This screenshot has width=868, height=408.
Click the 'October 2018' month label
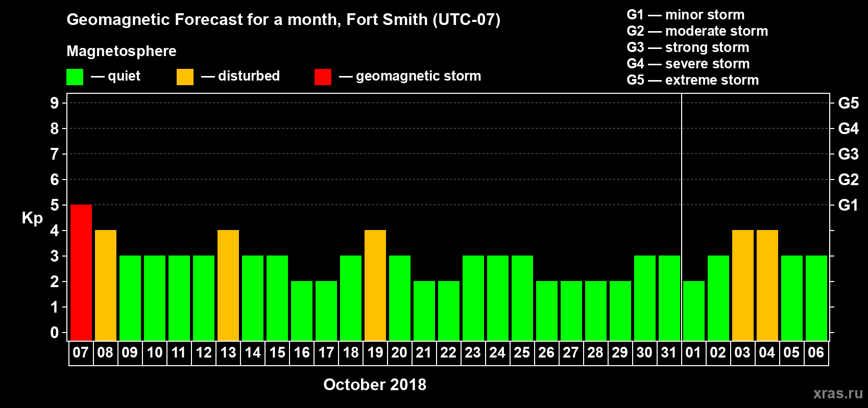[375, 385]
